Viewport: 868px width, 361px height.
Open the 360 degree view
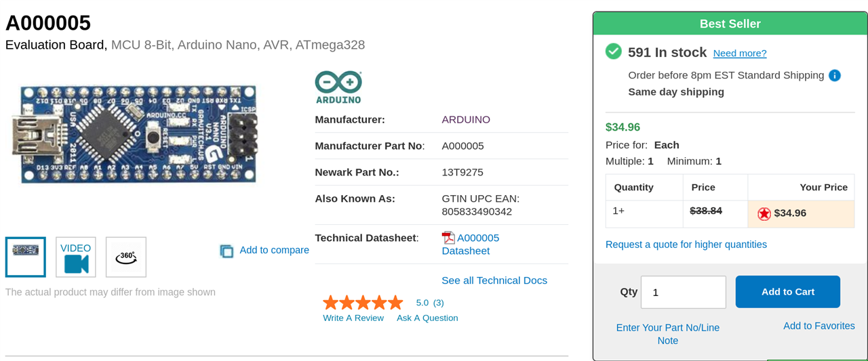tap(126, 257)
